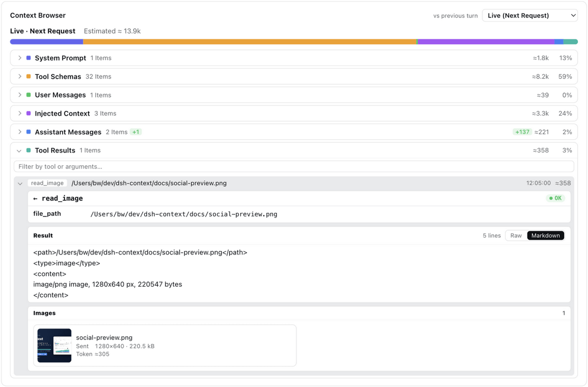This screenshot has width=588, height=387.
Task: Open the social-preview.png thumbnail
Action: tap(54, 345)
